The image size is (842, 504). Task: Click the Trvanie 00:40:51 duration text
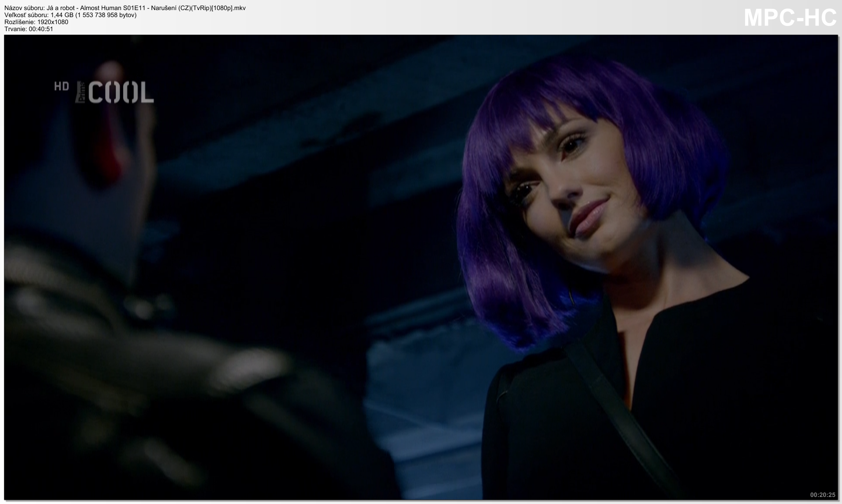[x=29, y=29]
